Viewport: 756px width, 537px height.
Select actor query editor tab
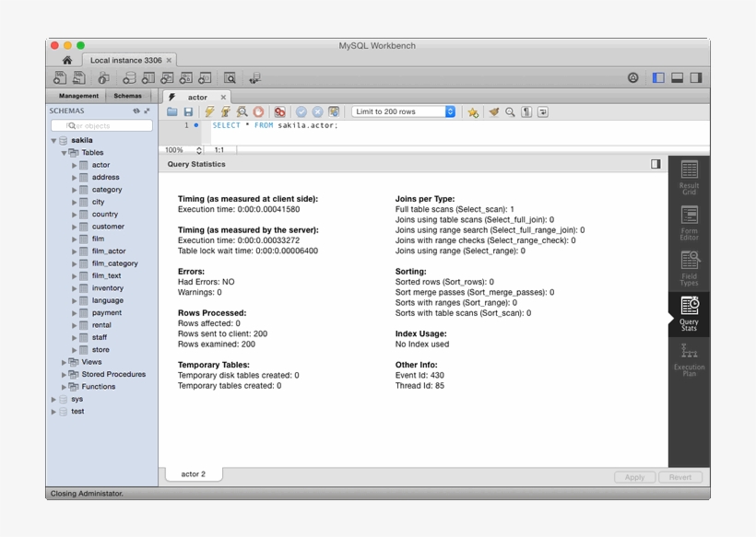[x=197, y=98]
